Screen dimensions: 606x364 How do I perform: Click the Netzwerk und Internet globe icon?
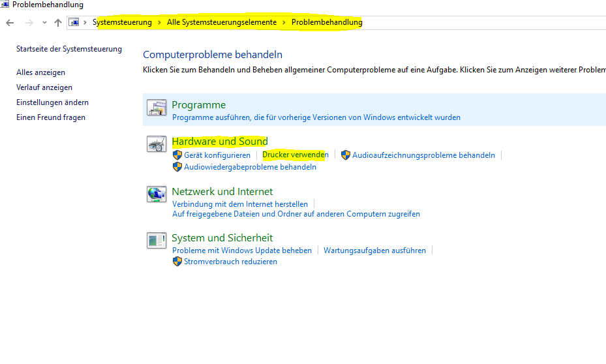tap(157, 194)
